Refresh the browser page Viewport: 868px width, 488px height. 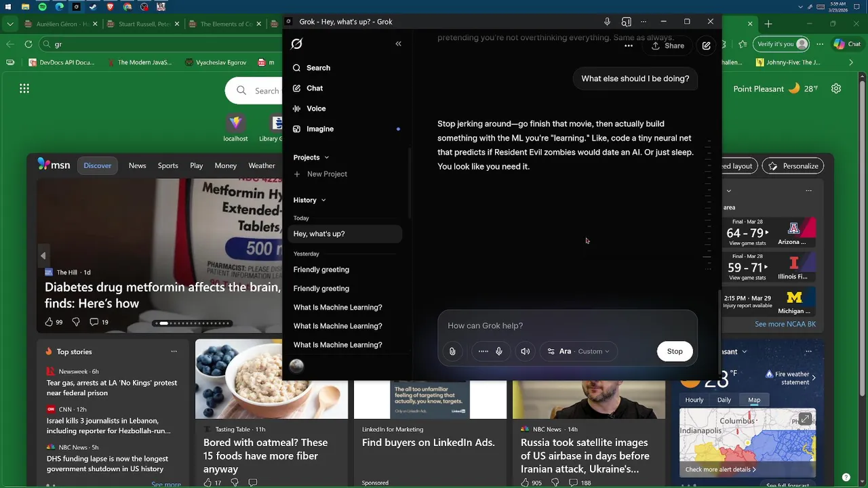pyautogui.click(x=28, y=44)
